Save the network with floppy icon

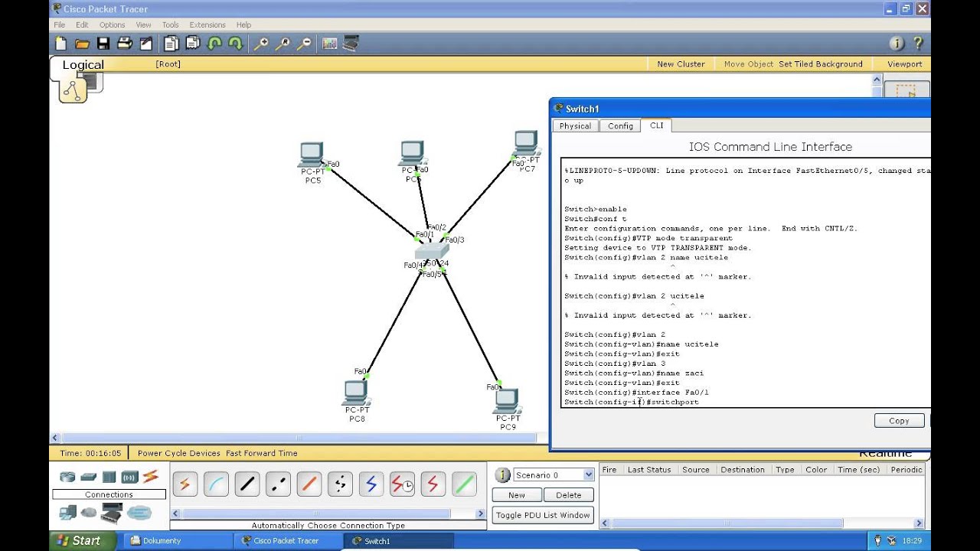[103, 44]
